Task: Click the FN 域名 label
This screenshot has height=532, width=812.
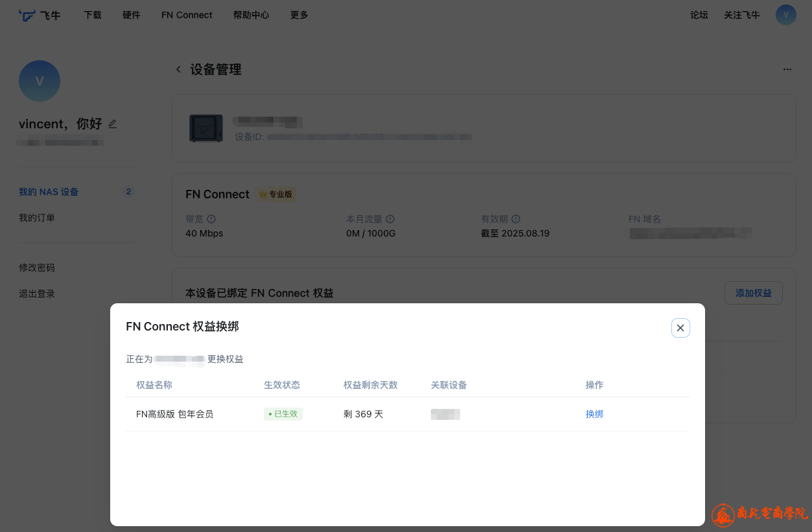Action: pyautogui.click(x=645, y=219)
